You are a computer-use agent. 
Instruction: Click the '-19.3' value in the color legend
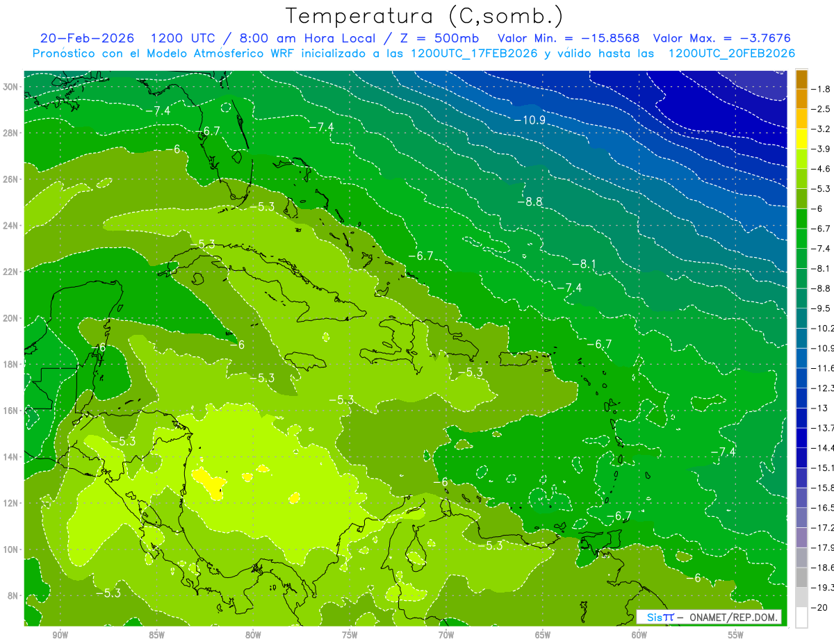pos(822,587)
